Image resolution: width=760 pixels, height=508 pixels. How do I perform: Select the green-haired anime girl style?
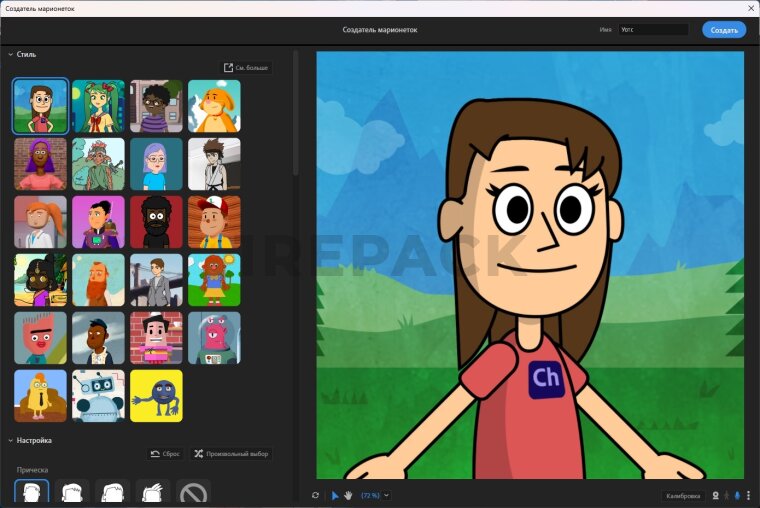pyautogui.click(x=98, y=106)
